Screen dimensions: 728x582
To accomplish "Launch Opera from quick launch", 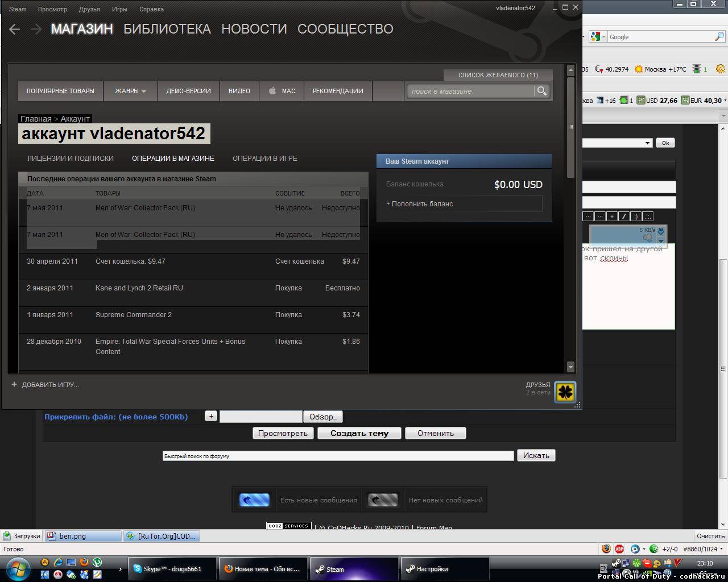I will (x=58, y=575).
